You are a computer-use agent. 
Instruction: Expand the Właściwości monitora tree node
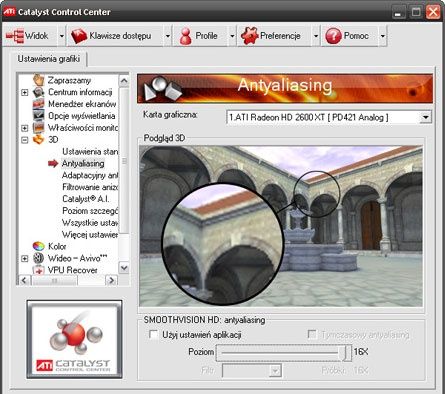pyautogui.click(x=25, y=128)
